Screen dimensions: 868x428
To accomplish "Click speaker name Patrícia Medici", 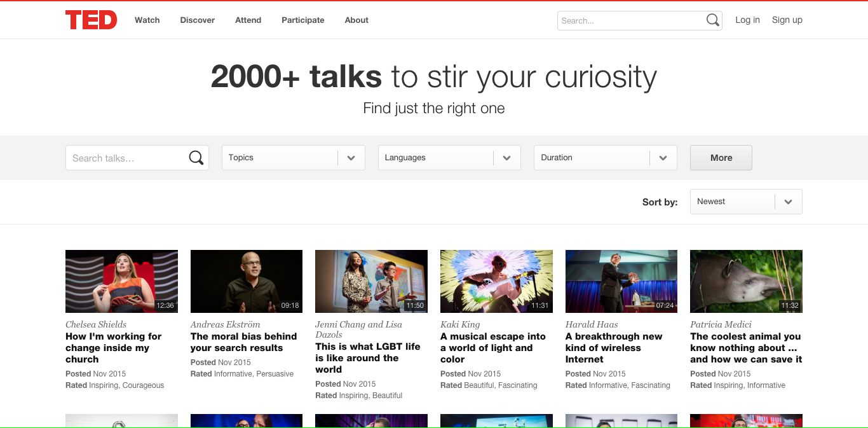I will 721,324.
